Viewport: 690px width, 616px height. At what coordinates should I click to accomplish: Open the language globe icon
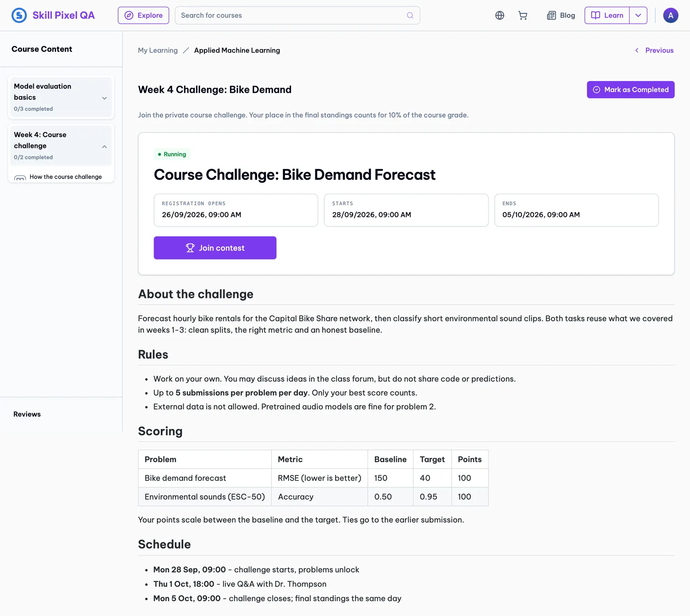click(x=500, y=16)
